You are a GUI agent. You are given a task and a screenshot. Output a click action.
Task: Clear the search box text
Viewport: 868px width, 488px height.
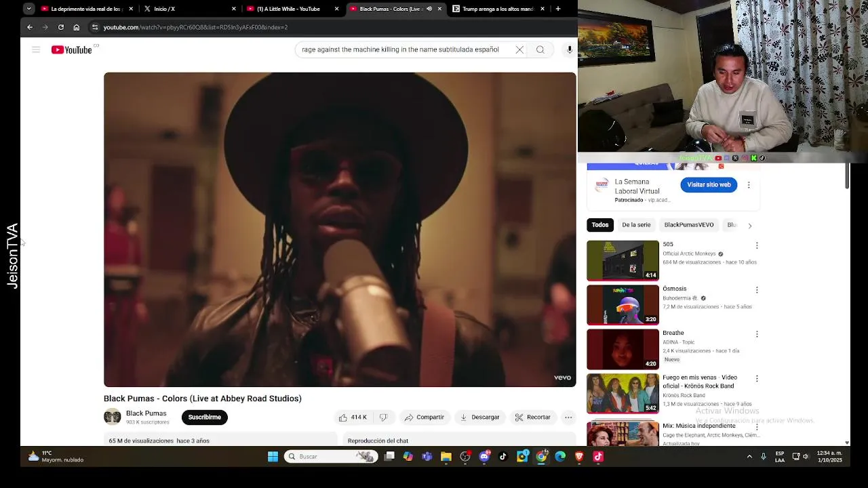(519, 49)
